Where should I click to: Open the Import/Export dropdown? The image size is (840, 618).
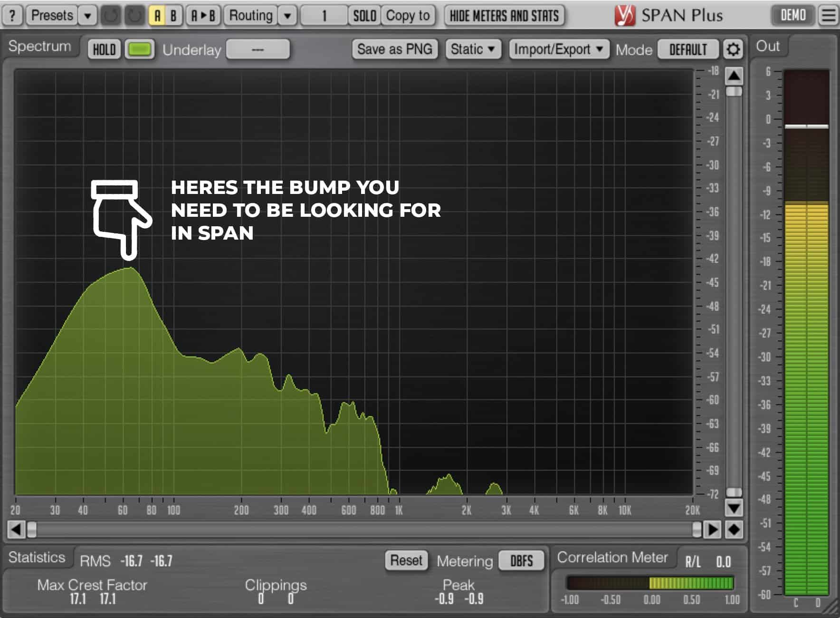pyautogui.click(x=559, y=49)
